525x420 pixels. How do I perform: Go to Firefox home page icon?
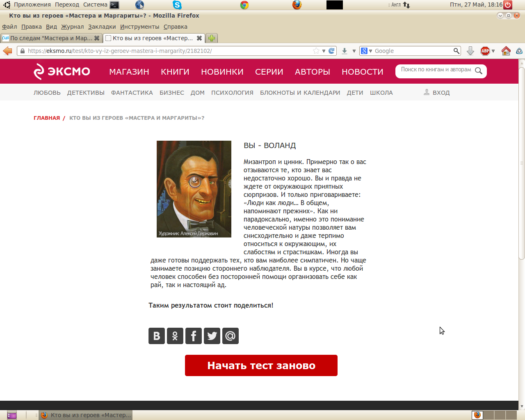pos(506,51)
